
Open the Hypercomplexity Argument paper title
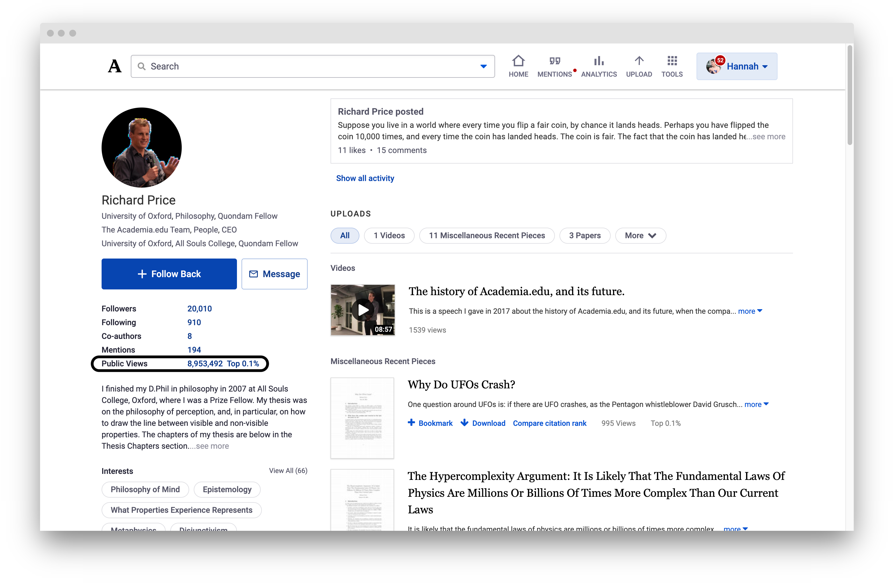(x=596, y=493)
